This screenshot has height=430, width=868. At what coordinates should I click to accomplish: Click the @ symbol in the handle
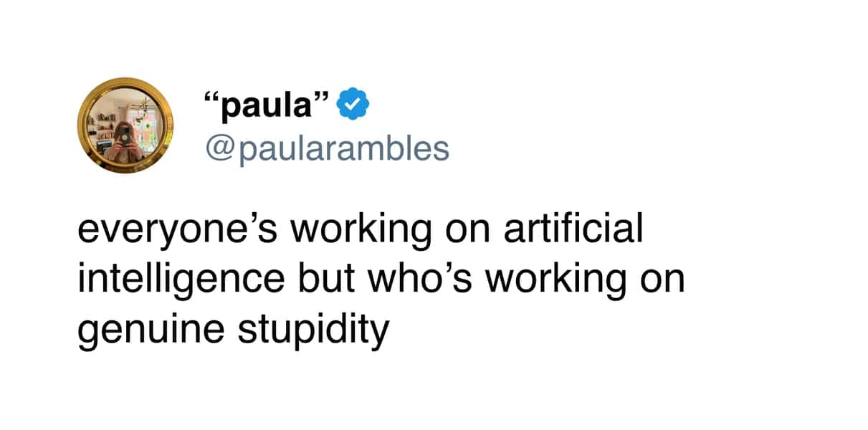(x=219, y=149)
